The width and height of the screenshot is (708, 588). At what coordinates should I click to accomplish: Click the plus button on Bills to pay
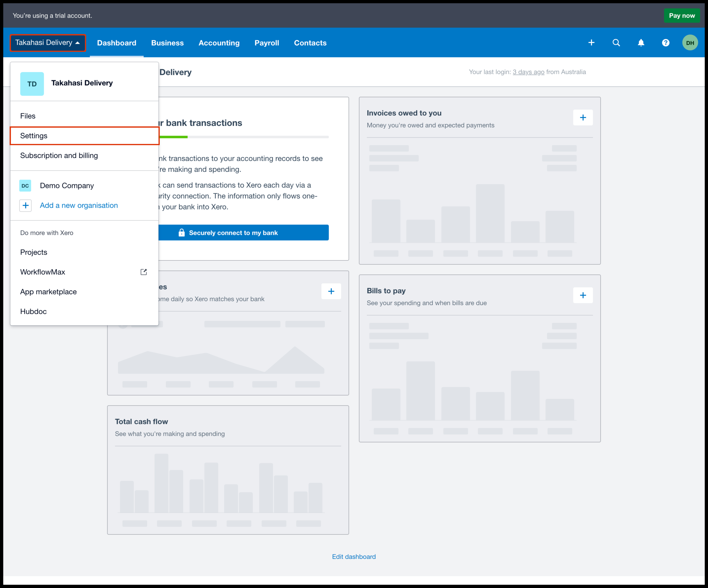coord(583,295)
